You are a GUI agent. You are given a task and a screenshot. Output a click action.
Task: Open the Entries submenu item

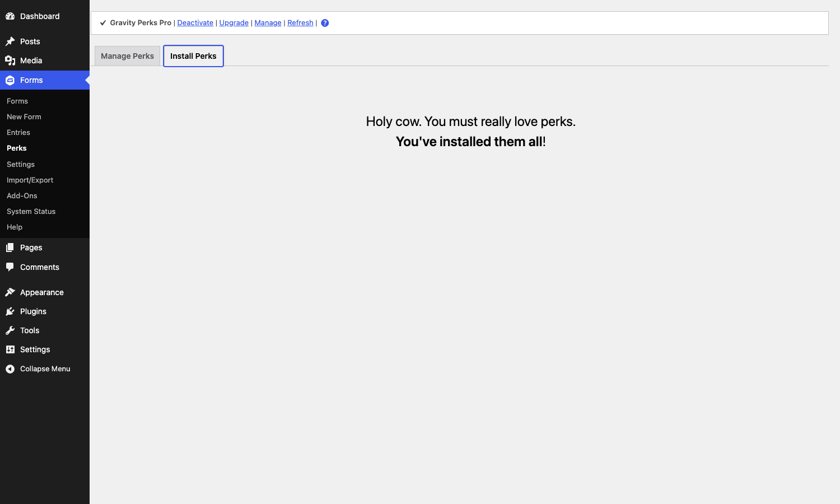click(x=18, y=132)
